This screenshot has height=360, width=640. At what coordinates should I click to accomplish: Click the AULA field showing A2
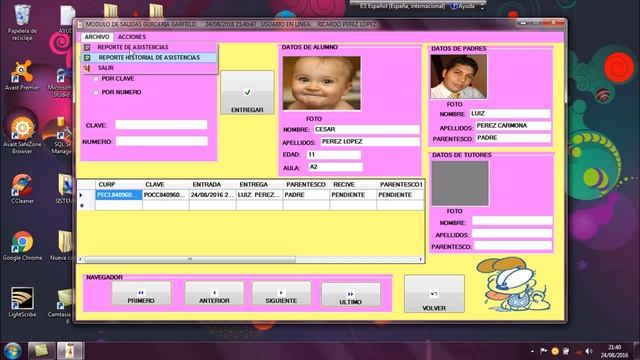tap(335, 167)
